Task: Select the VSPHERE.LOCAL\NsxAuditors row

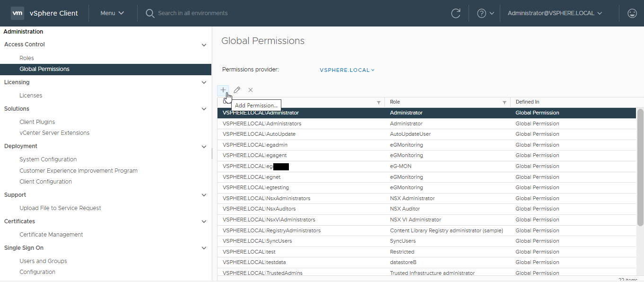Action: (427, 209)
